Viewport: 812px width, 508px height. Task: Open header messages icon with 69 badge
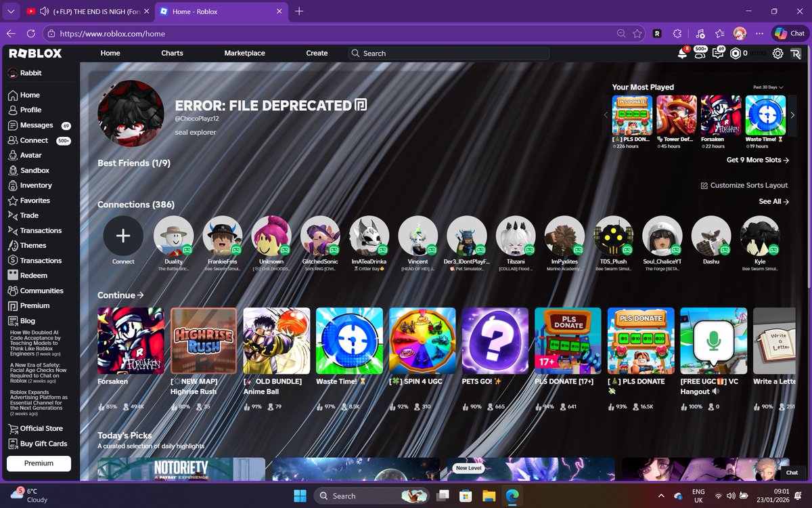717,53
